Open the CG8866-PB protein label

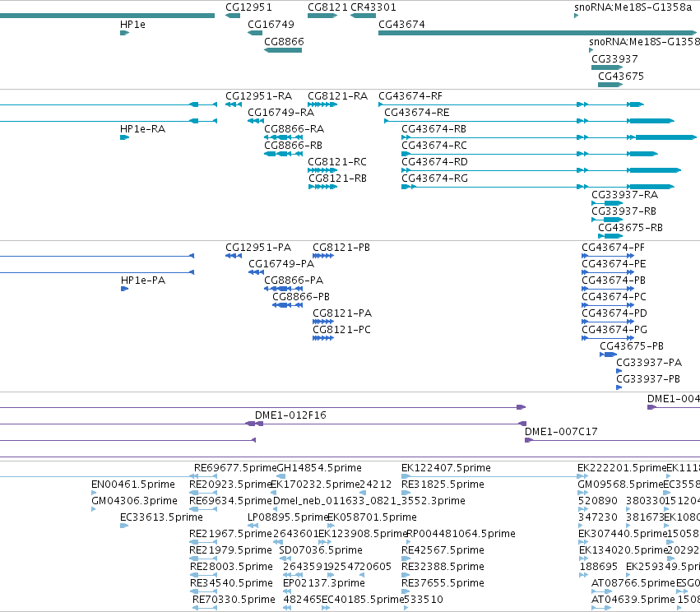pos(301,297)
